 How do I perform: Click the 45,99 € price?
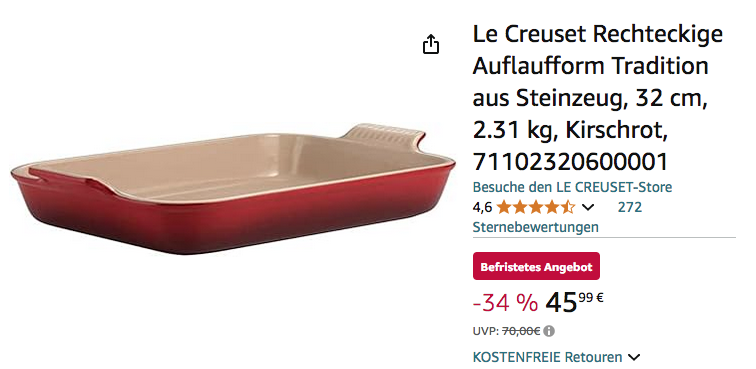tap(574, 303)
